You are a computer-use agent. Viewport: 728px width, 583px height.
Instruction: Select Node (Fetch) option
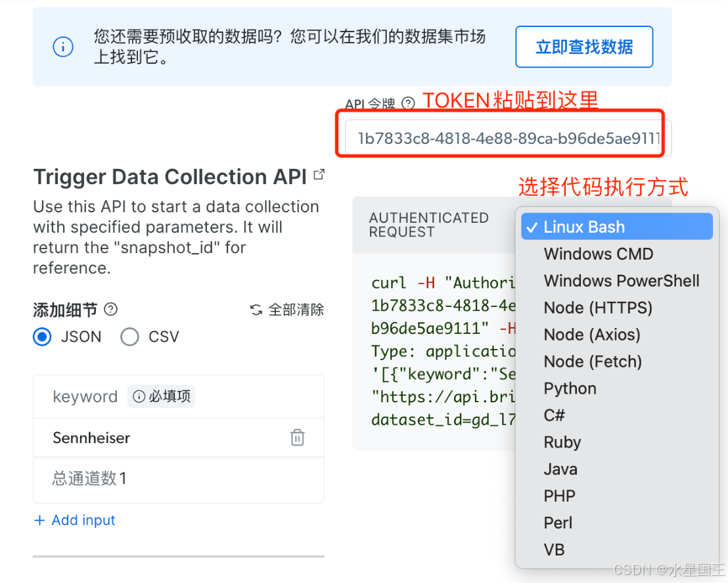point(616,361)
